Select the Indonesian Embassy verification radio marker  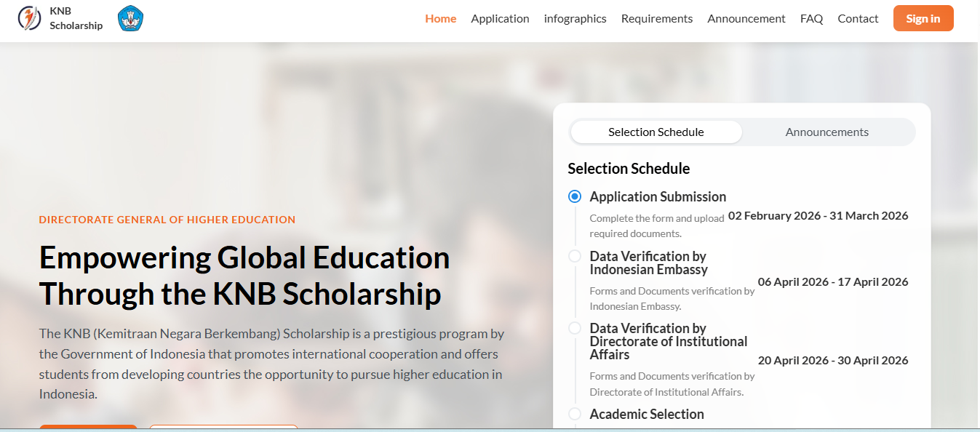pos(575,256)
